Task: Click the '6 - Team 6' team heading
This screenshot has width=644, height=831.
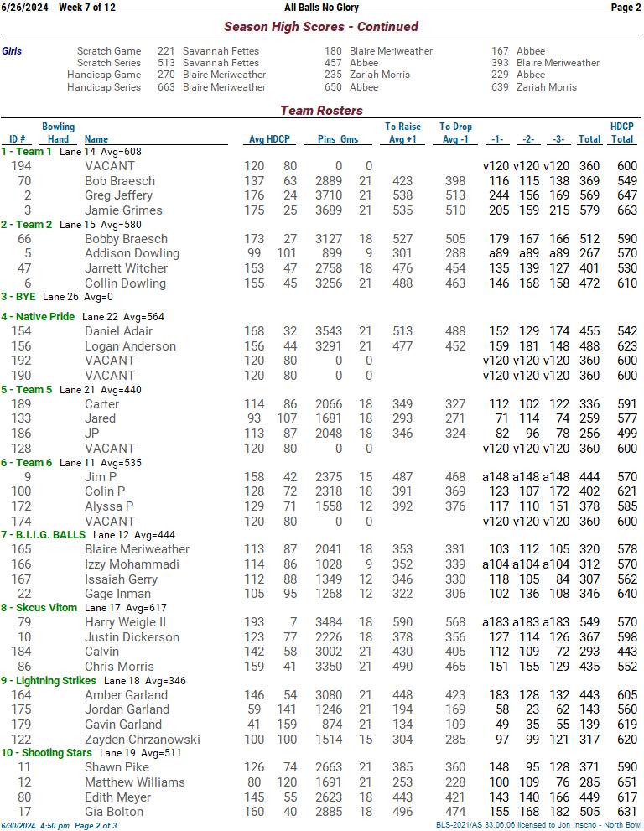Action: click(x=27, y=462)
